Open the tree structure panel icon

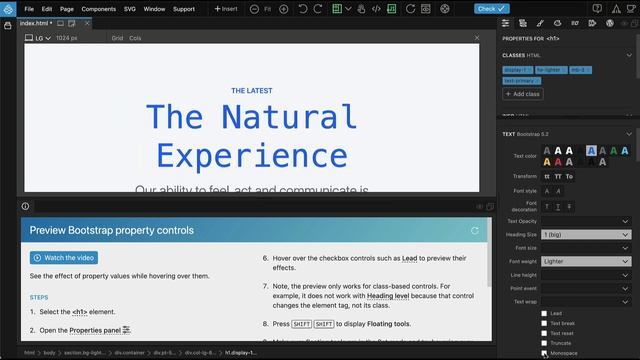522,23
